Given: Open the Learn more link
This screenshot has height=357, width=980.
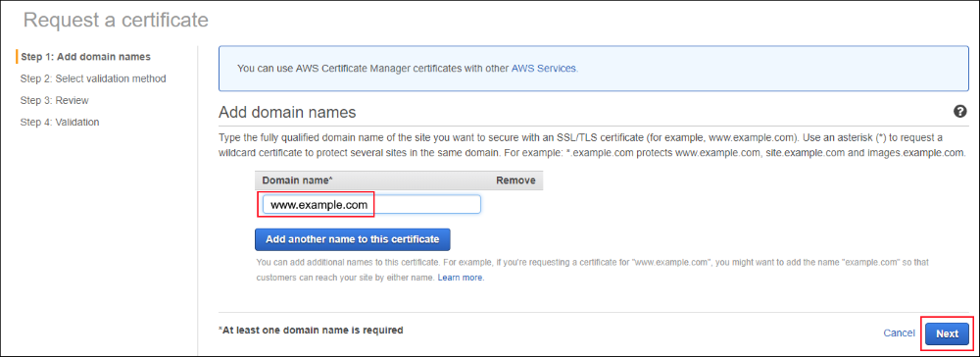Looking at the screenshot, I should point(461,277).
